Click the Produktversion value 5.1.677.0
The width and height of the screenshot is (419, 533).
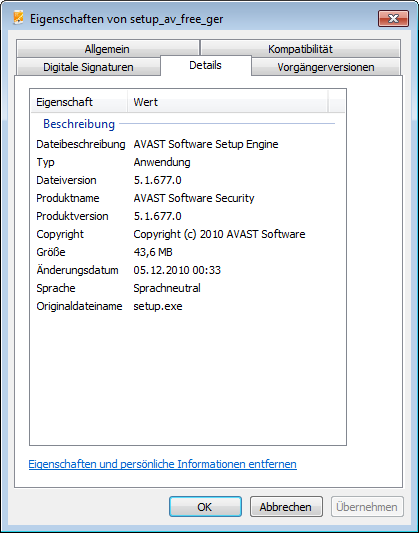tap(157, 216)
